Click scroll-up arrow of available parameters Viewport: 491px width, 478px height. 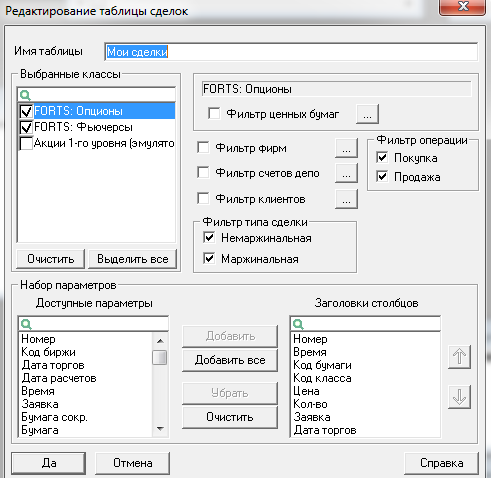[160, 341]
